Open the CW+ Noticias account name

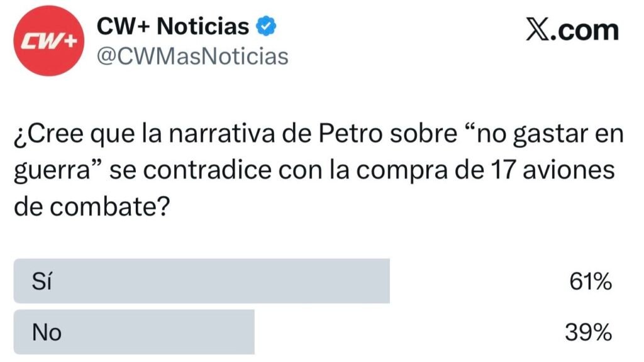[173, 27]
